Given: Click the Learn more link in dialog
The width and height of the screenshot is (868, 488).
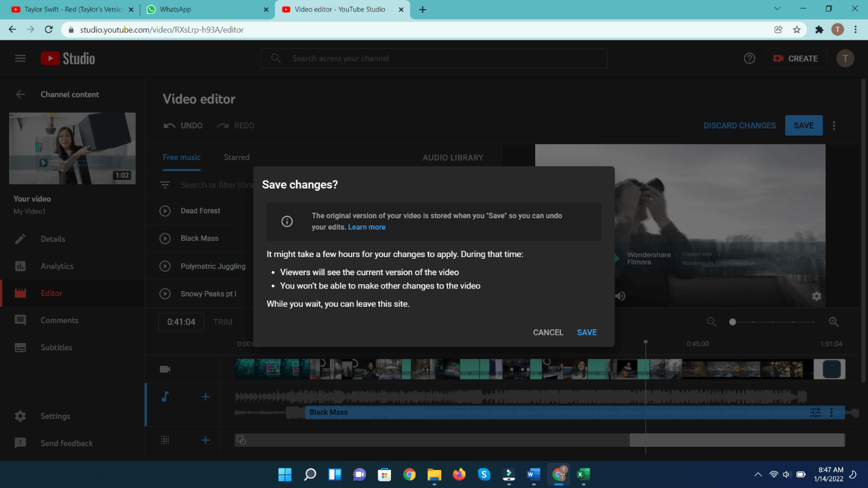Looking at the screenshot, I should [367, 227].
